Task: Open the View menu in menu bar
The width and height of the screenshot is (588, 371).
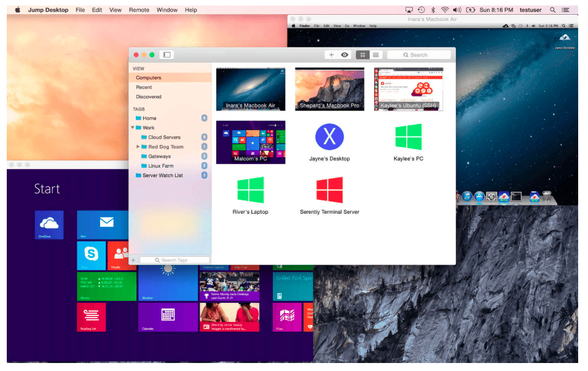Action: (x=116, y=10)
